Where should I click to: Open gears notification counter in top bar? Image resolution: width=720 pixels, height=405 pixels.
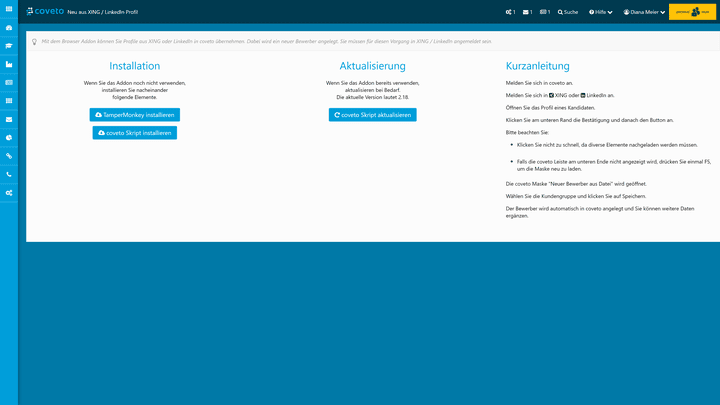[x=510, y=12]
